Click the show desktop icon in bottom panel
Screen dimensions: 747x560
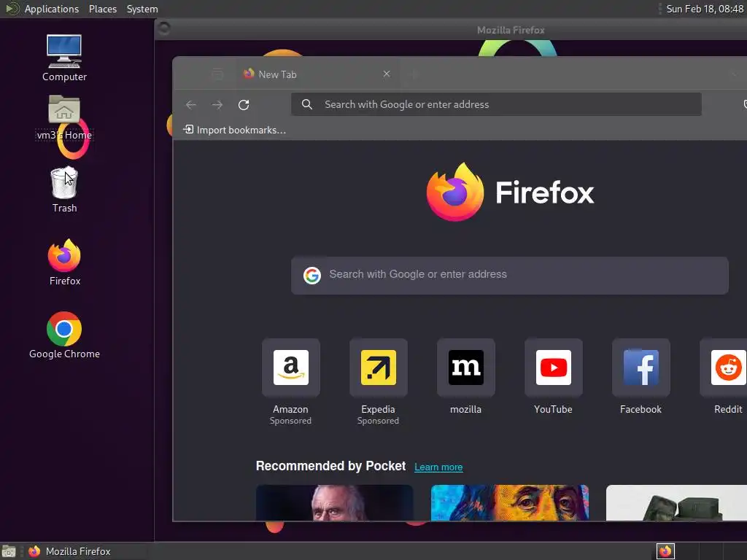point(9,551)
